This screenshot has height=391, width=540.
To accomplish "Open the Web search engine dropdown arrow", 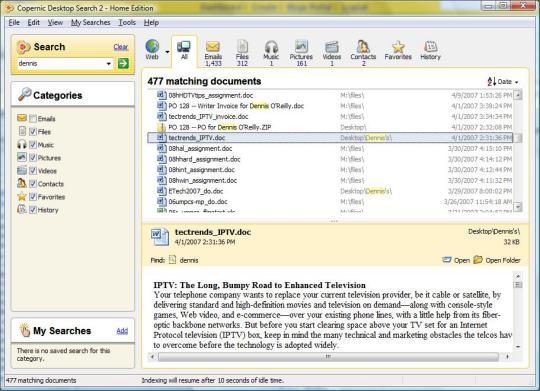I will pos(167,52).
